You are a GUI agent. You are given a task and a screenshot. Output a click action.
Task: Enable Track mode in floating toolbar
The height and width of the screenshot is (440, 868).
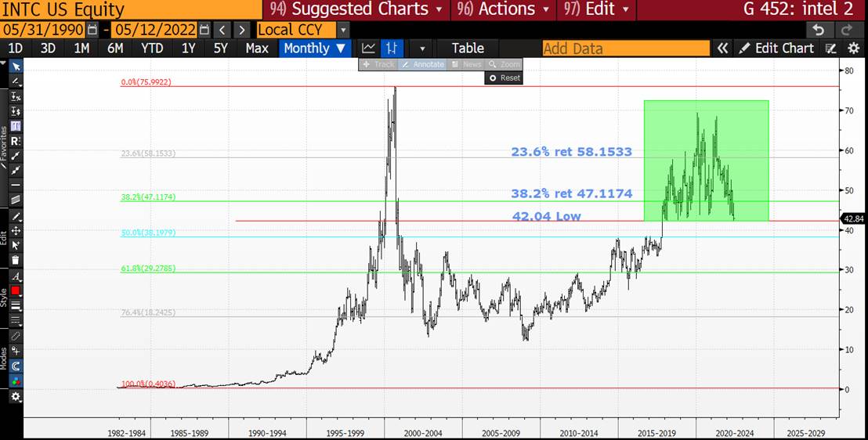tap(378, 64)
